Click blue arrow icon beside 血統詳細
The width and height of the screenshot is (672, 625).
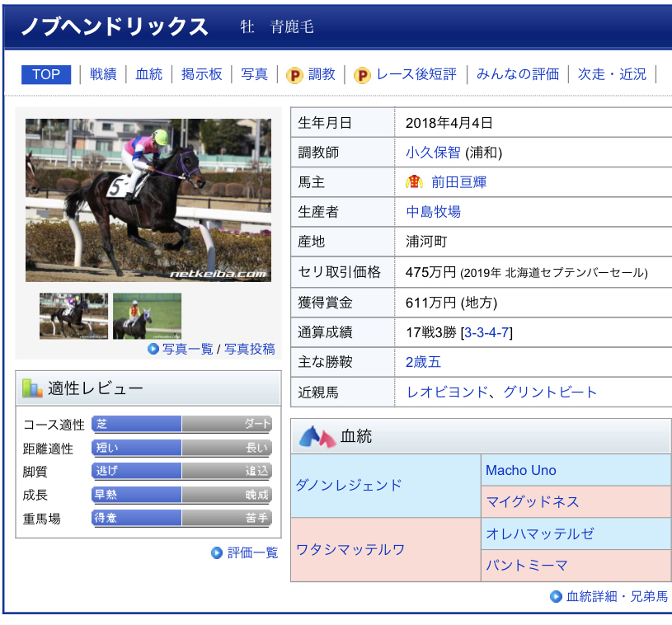(x=556, y=596)
